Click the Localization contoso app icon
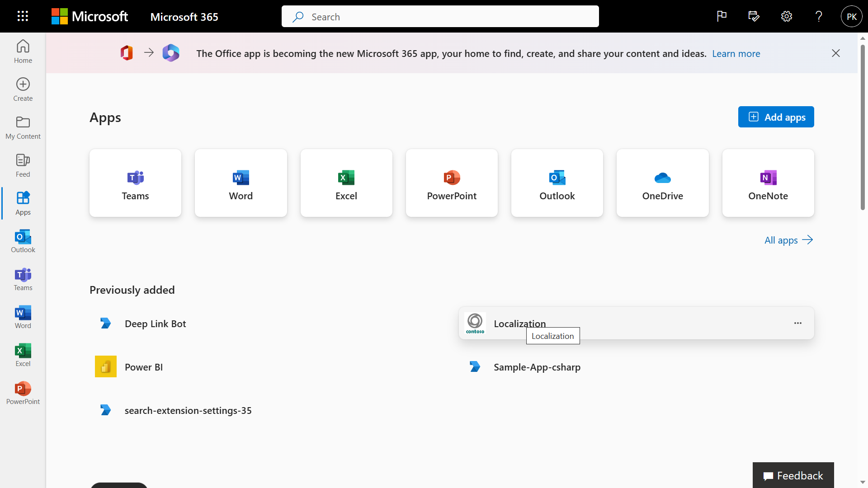Screen dimensions: 868x488 (x=475, y=323)
